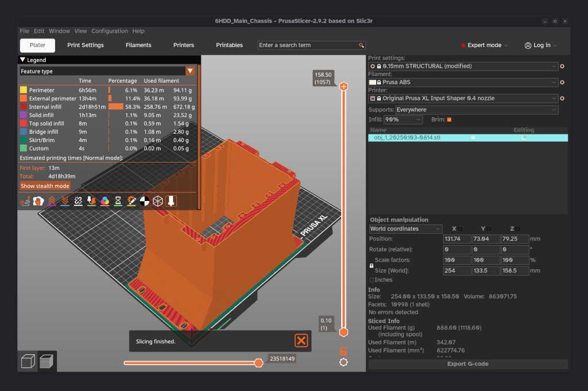Screen dimensions: 588x391
Task: Switch to the Printables tab
Action: click(x=229, y=45)
